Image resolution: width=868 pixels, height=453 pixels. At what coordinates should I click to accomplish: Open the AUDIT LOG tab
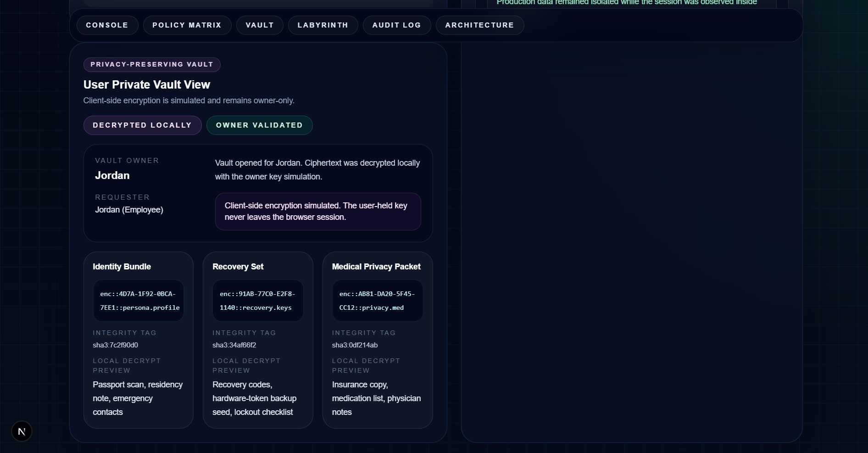396,25
